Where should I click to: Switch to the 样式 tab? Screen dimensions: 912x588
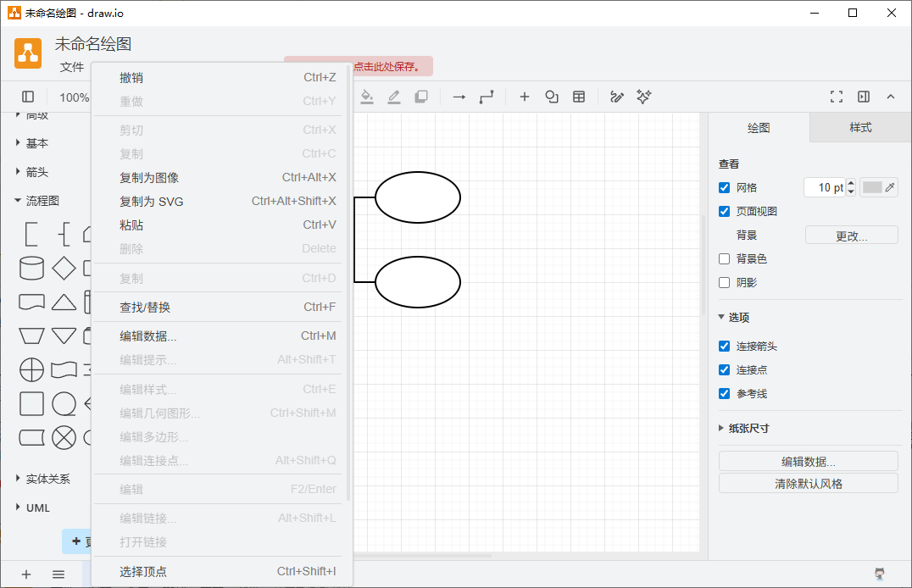click(860, 127)
